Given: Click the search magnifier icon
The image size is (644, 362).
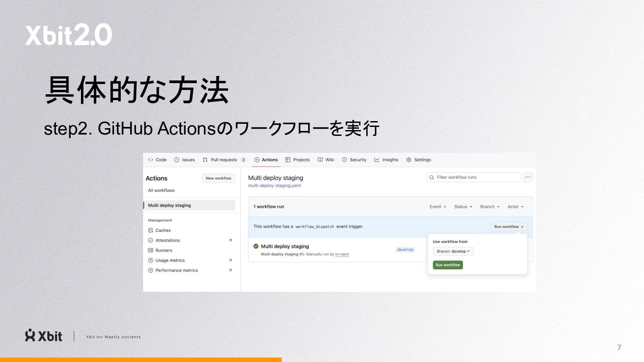Looking at the screenshot, I should pyautogui.click(x=432, y=177).
